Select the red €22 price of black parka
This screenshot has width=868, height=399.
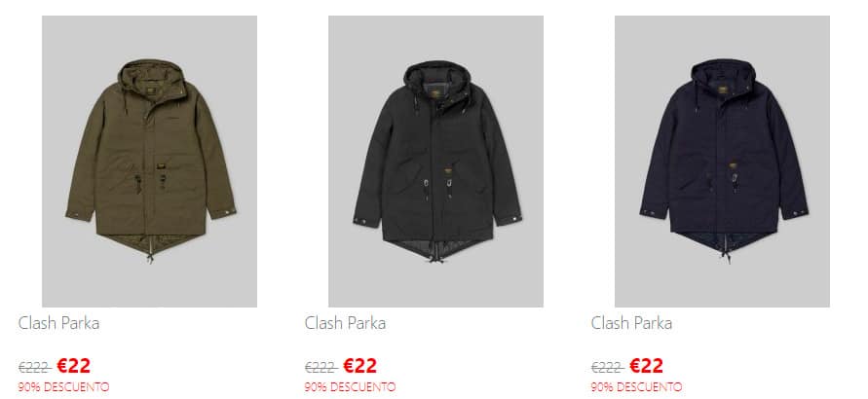tap(359, 365)
